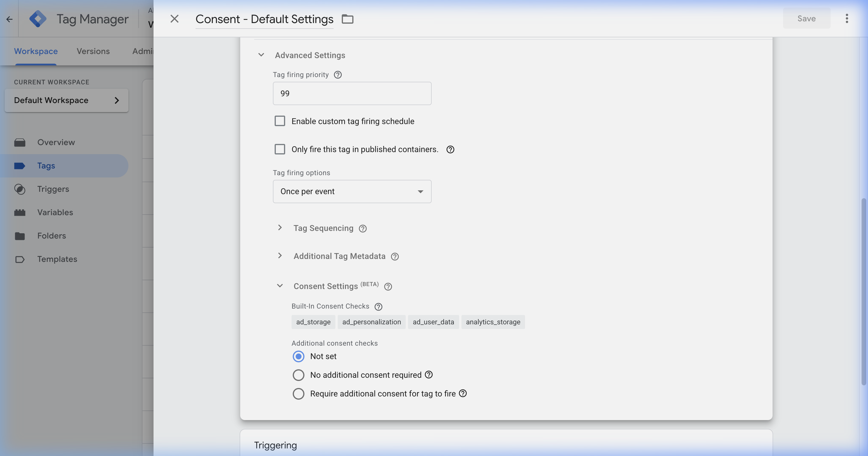868x456 pixels.
Task: Switch to the Versions tab
Action: (93, 51)
